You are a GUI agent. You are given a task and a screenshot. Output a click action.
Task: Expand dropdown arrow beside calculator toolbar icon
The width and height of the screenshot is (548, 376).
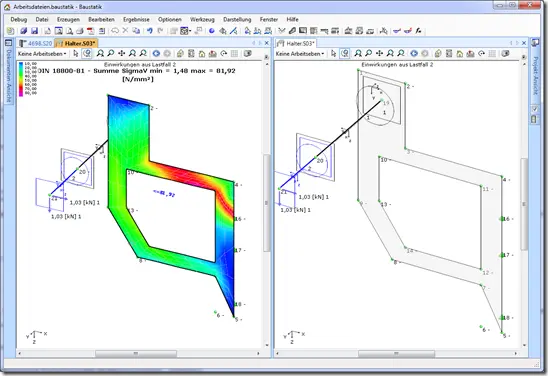[190, 31]
